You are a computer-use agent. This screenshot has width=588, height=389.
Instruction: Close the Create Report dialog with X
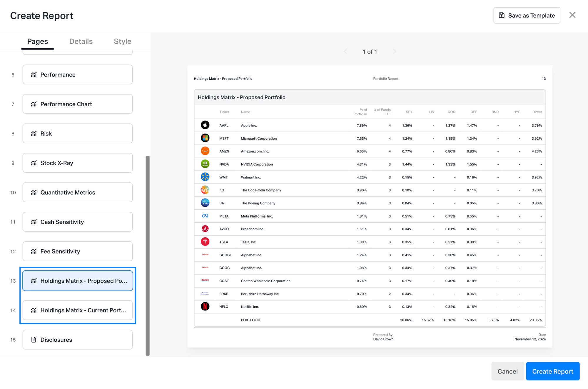click(572, 15)
